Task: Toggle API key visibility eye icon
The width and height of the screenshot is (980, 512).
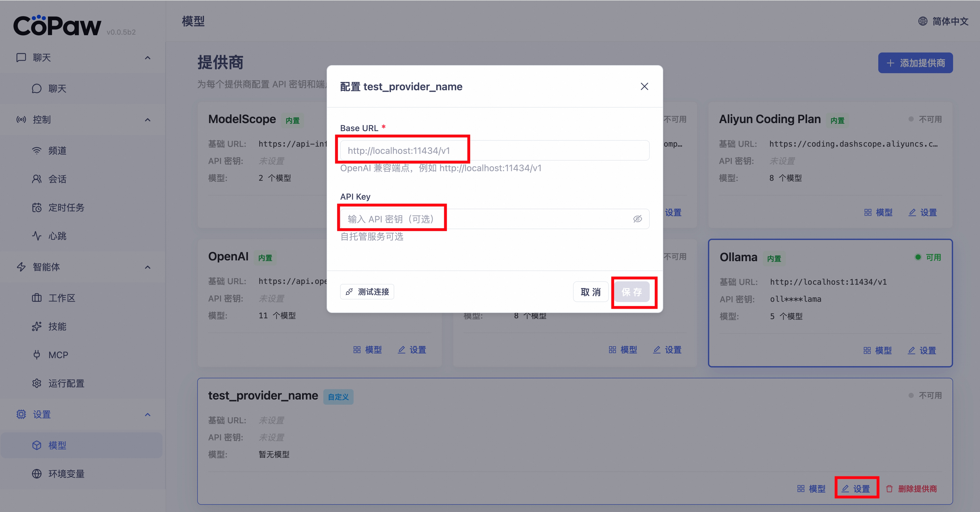Action: point(637,219)
